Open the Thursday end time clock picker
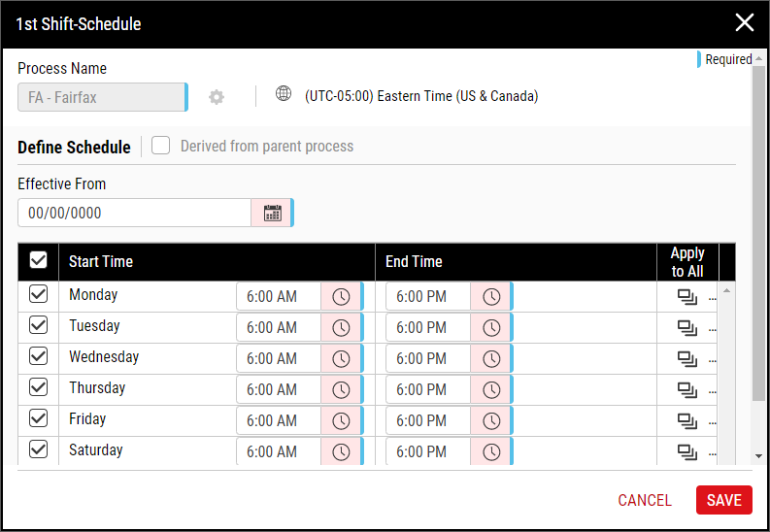Image resolution: width=770 pixels, height=532 pixels. click(x=491, y=390)
